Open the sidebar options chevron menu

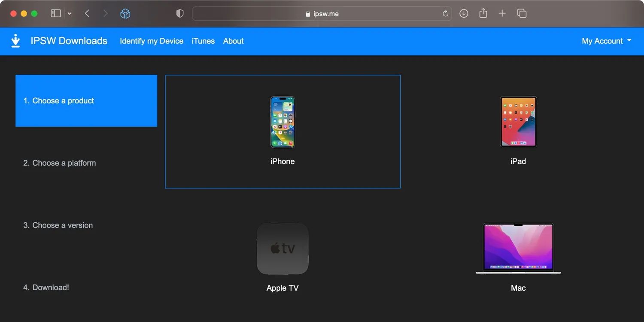click(x=70, y=13)
